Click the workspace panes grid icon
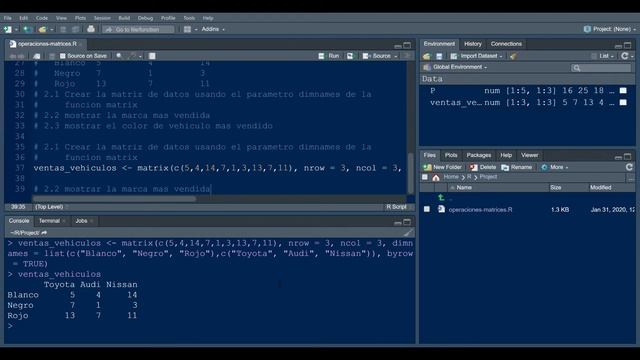Screen dimensions: 640x360 (x=187, y=29)
